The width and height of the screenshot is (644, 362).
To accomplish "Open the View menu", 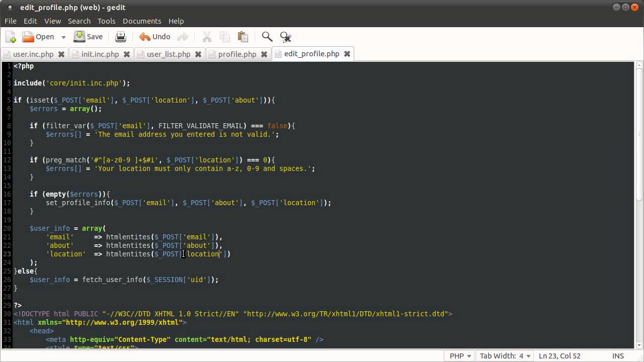I will point(52,21).
